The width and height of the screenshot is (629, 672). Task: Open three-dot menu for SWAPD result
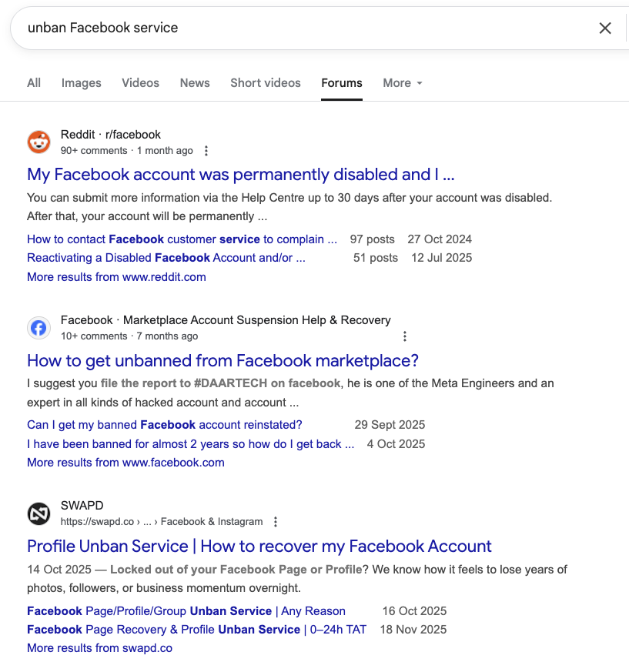point(276,522)
